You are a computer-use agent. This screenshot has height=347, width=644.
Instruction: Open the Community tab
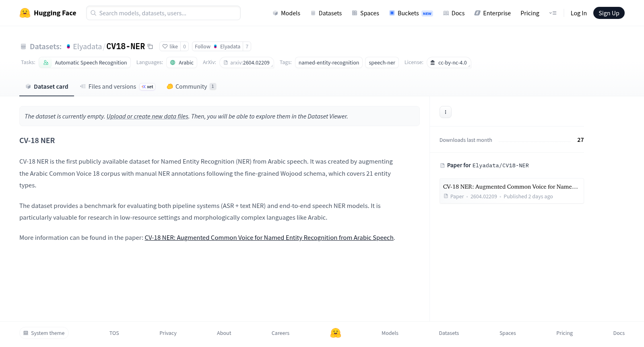[192, 87]
